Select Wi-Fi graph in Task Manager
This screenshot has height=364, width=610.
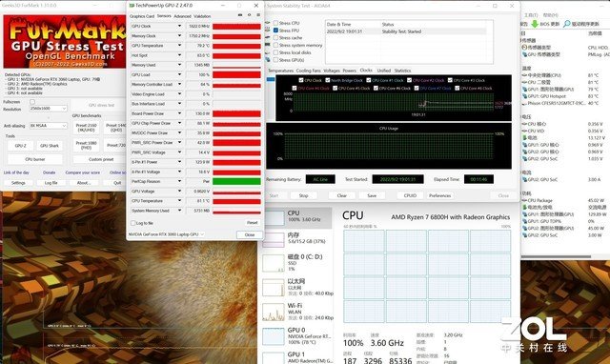tap(274, 312)
